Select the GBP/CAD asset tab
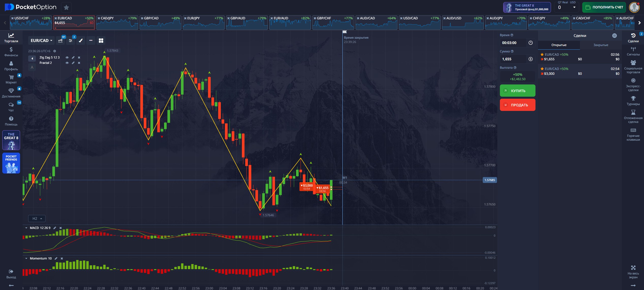 tap(160, 22)
